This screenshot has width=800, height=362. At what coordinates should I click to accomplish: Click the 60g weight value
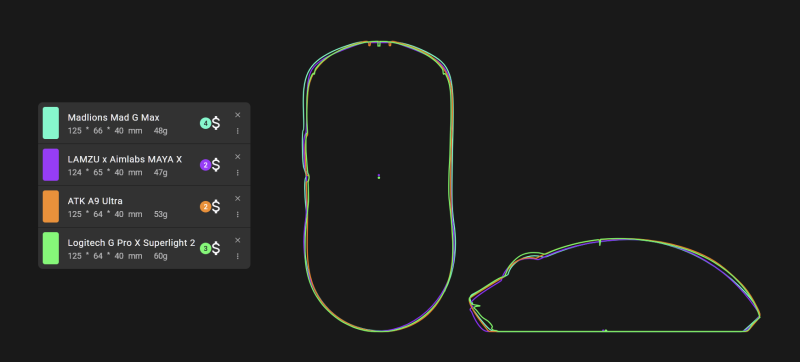[161, 256]
